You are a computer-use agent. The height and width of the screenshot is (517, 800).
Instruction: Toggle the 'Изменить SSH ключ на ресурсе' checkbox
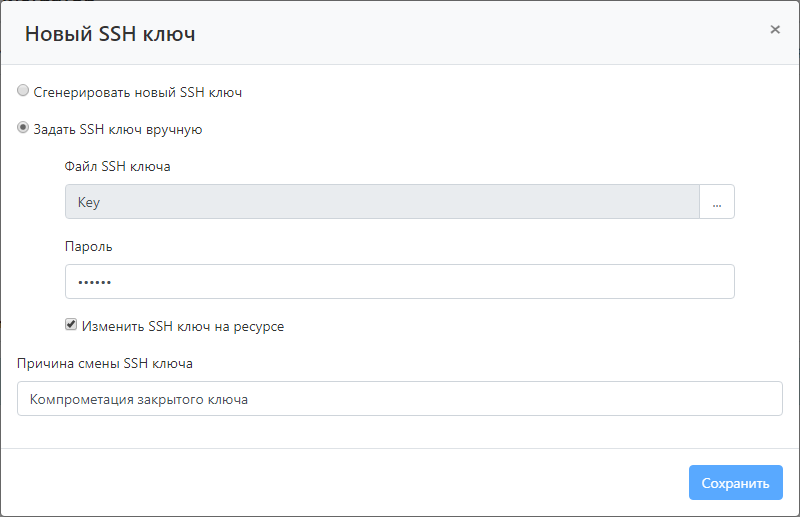click(x=71, y=325)
